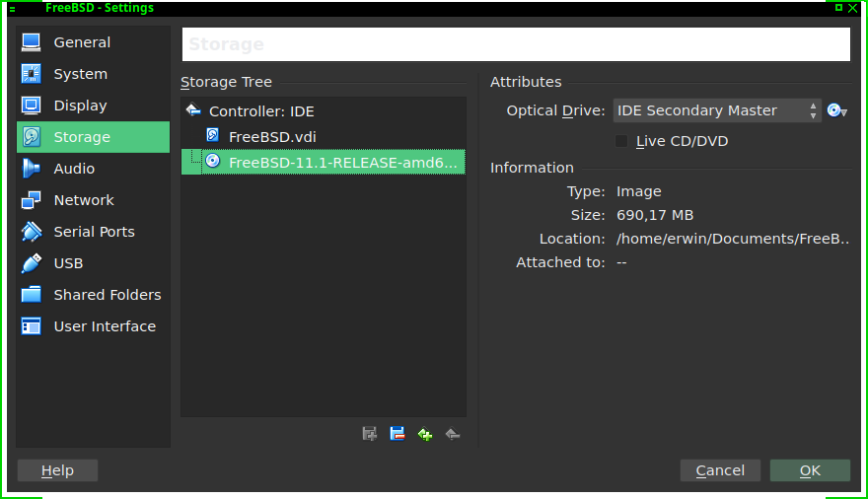Viewport: 868px width, 499px height.
Task: Click the Network computers icon
Action: pyautogui.click(x=31, y=200)
